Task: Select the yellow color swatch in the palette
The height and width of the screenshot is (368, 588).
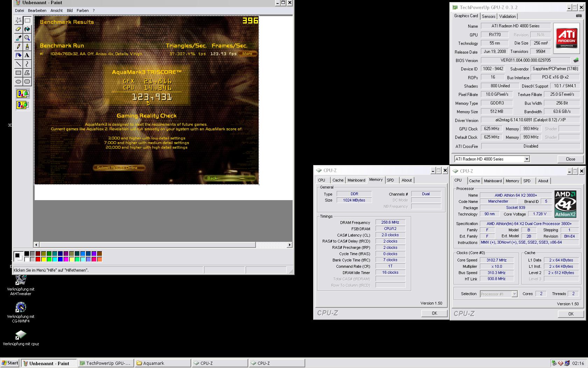Action: (43, 259)
